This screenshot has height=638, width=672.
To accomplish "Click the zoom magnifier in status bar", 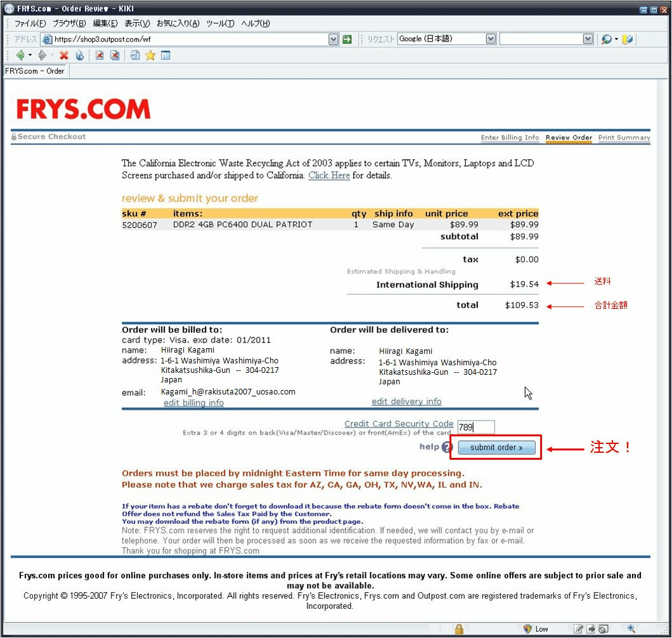I will tap(631, 628).
